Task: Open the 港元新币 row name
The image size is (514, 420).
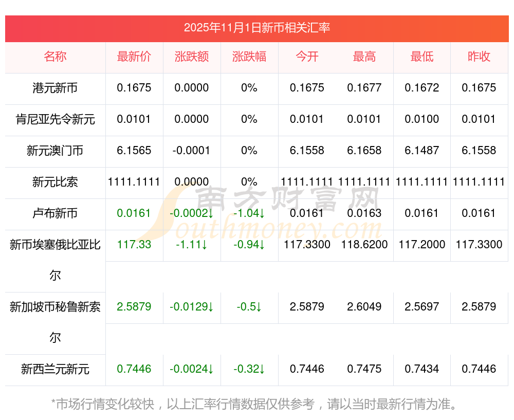Action: (55, 88)
